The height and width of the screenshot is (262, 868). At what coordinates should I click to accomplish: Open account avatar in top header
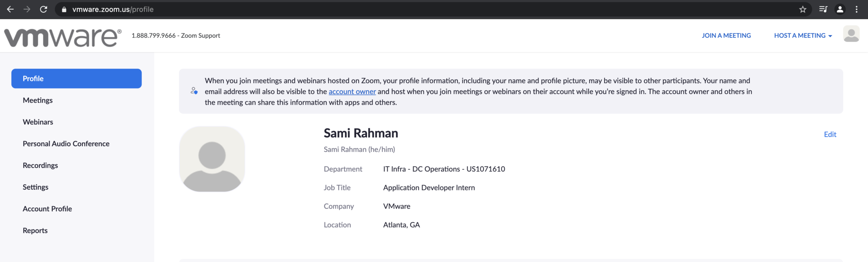851,34
